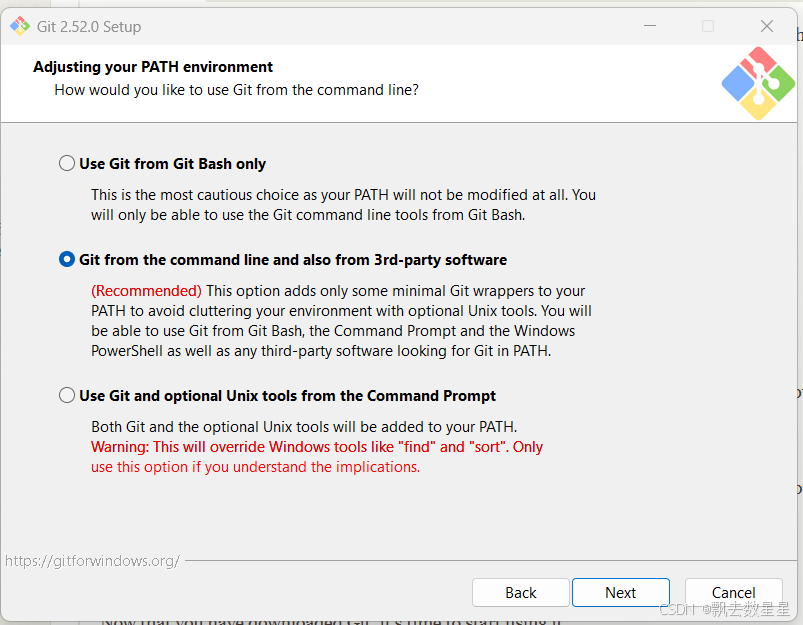The height and width of the screenshot is (625, 803).
Task: Minimize the Git Setup window
Action: [650, 26]
